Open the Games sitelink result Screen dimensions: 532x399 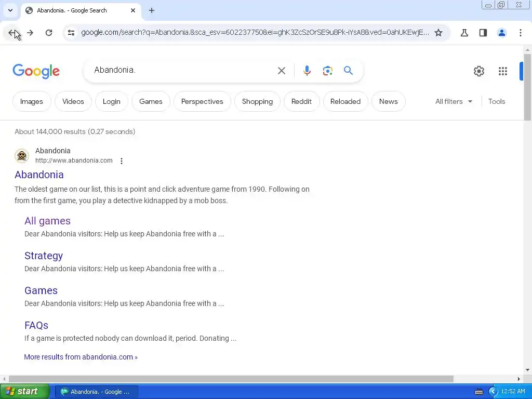point(41,290)
